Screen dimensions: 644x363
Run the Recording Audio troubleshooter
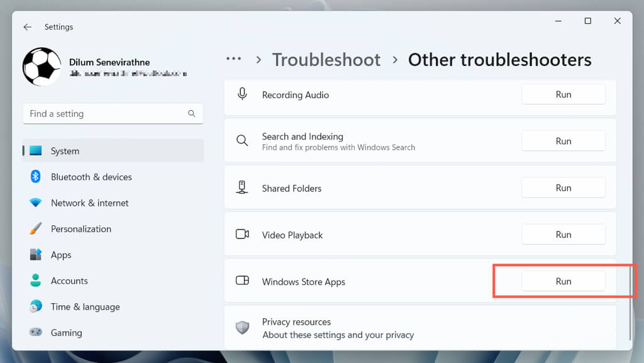tap(563, 94)
